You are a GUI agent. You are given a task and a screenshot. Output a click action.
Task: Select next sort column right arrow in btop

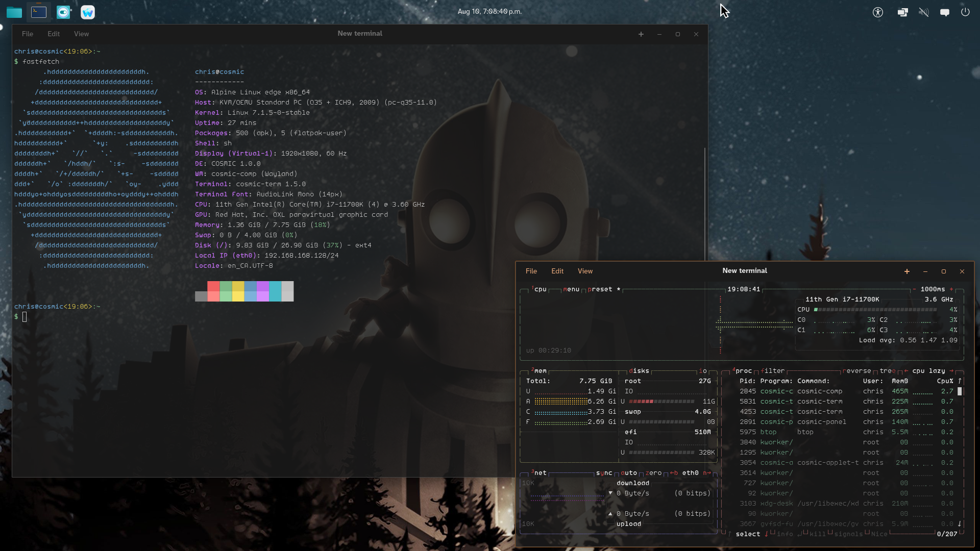[951, 371]
